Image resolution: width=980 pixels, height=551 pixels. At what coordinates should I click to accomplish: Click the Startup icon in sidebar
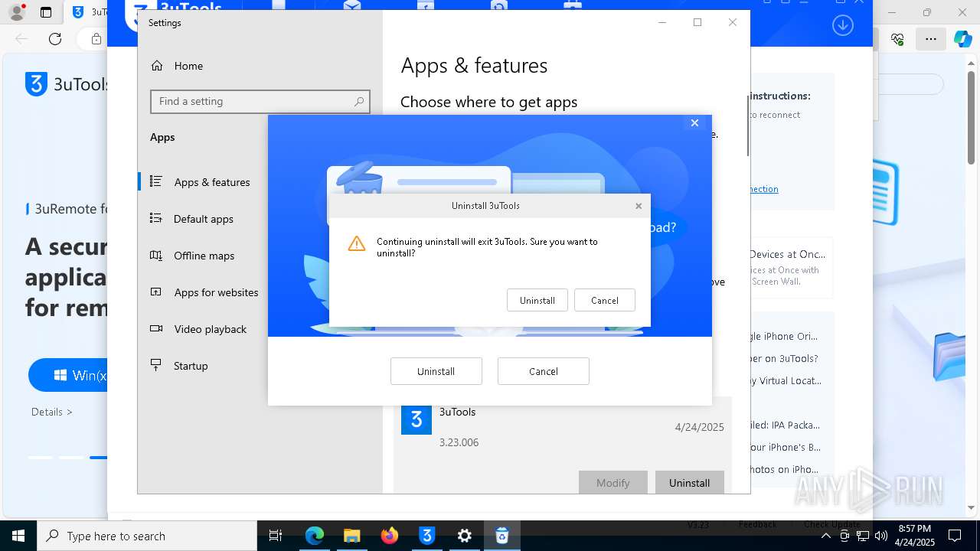click(x=156, y=365)
